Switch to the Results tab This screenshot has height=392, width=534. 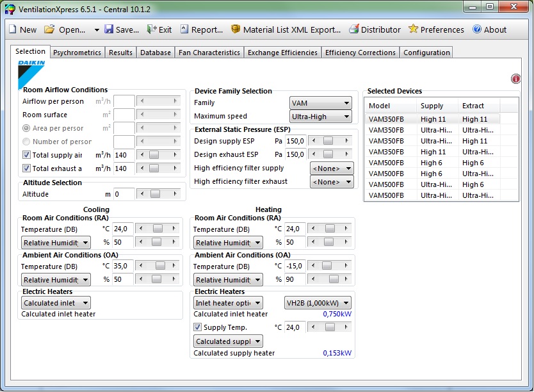click(120, 53)
